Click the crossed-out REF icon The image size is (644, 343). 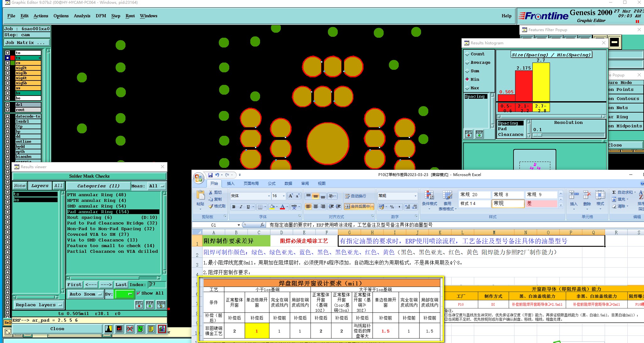(x=130, y=329)
